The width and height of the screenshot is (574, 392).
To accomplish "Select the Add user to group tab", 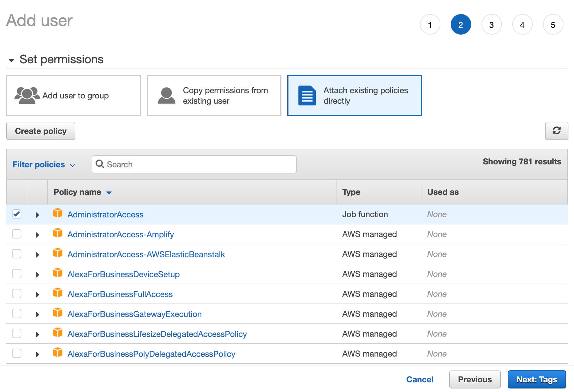I will 74,96.
